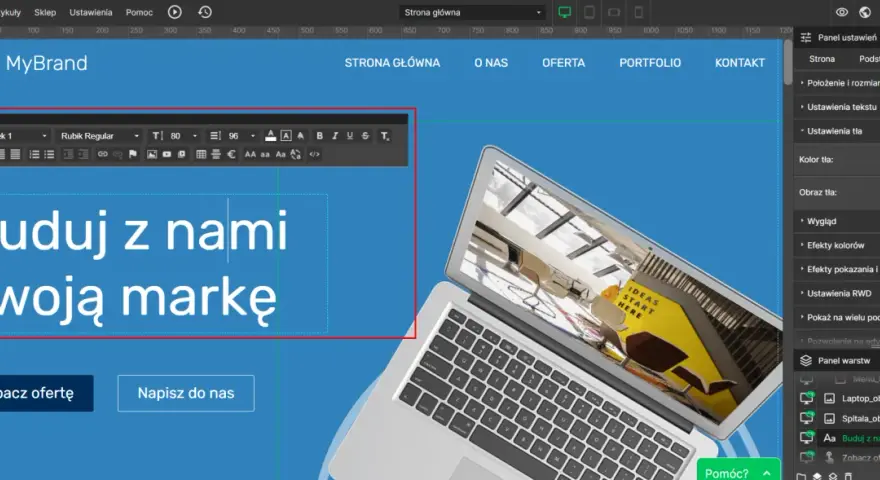Convert text to uppercase with AA icon
This screenshot has width=880, height=480.
tap(250, 154)
